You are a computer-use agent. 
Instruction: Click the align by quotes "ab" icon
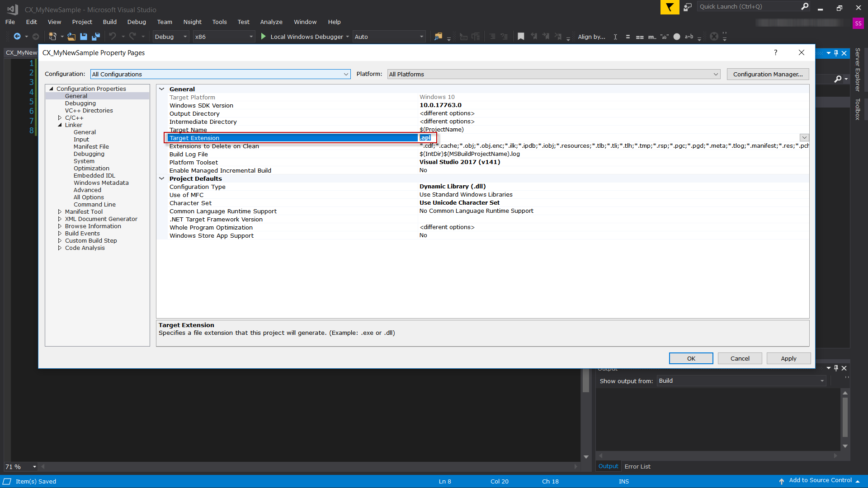664,37
